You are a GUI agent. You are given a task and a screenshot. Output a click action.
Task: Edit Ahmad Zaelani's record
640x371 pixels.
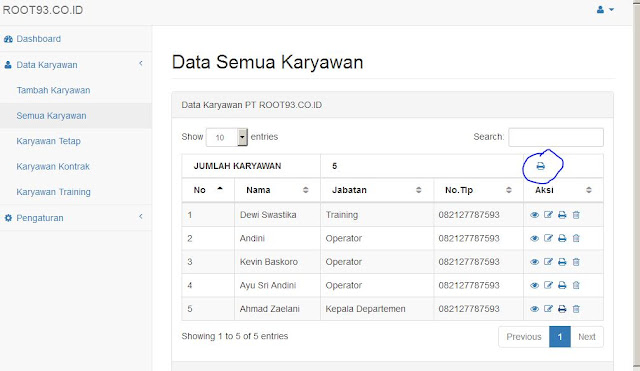point(548,309)
